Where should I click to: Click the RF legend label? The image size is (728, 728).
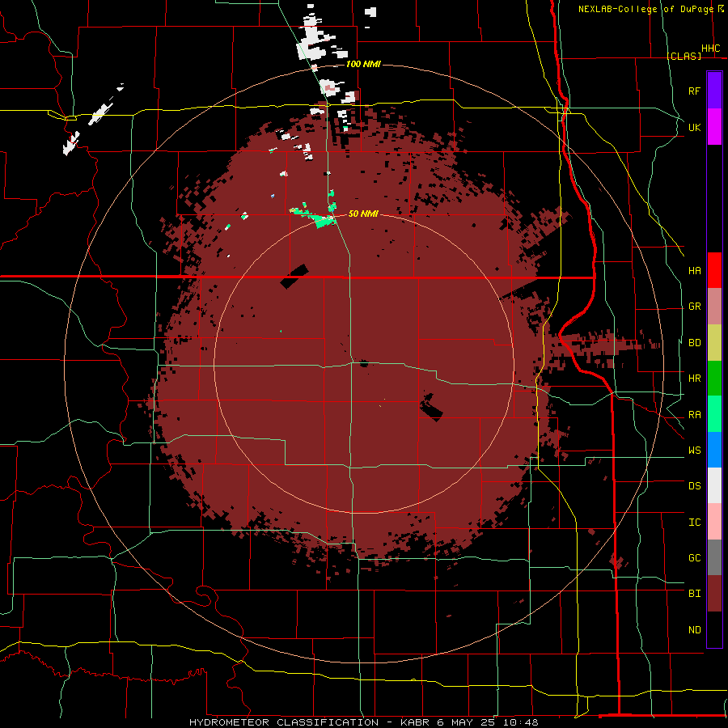(695, 91)
